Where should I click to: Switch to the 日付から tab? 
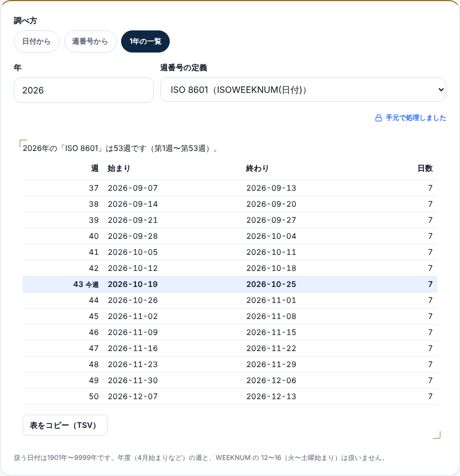coord(36,41)
